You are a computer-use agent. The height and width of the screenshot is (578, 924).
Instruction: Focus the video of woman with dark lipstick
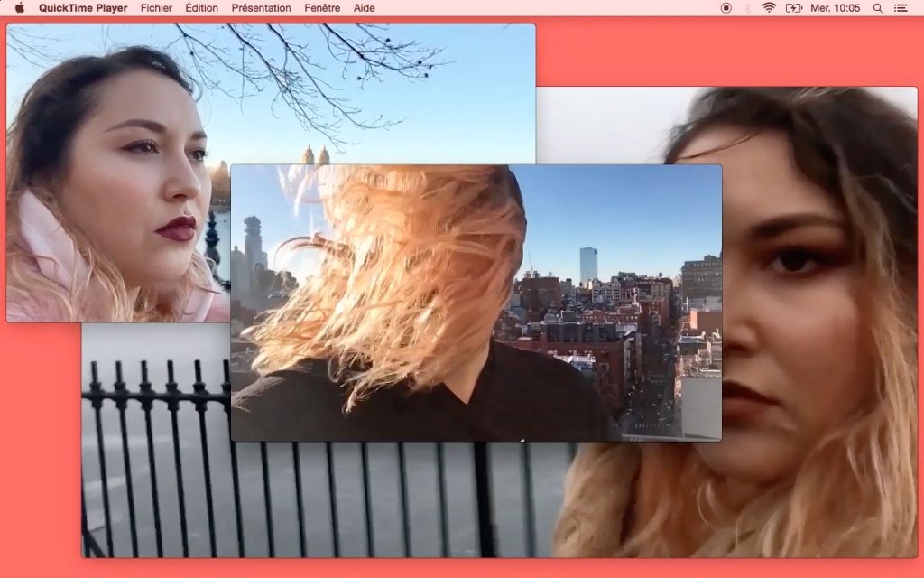[117, 199]
